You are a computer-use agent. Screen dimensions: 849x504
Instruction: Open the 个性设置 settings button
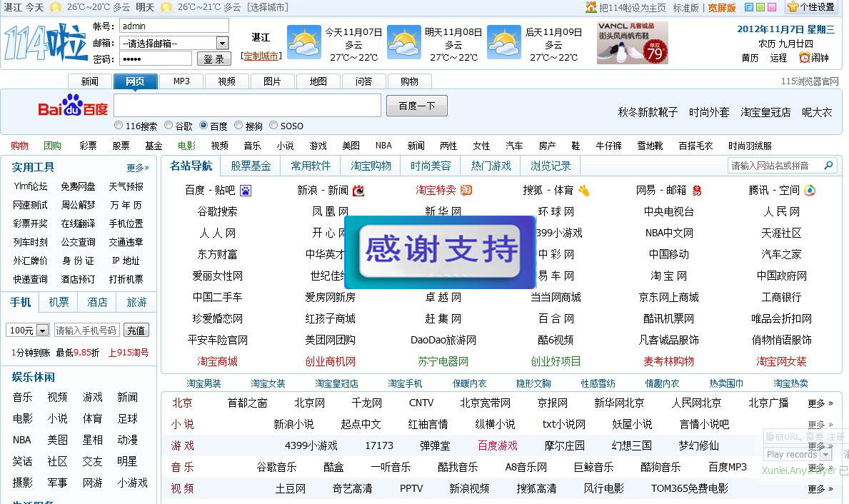(x=812, y=7)
